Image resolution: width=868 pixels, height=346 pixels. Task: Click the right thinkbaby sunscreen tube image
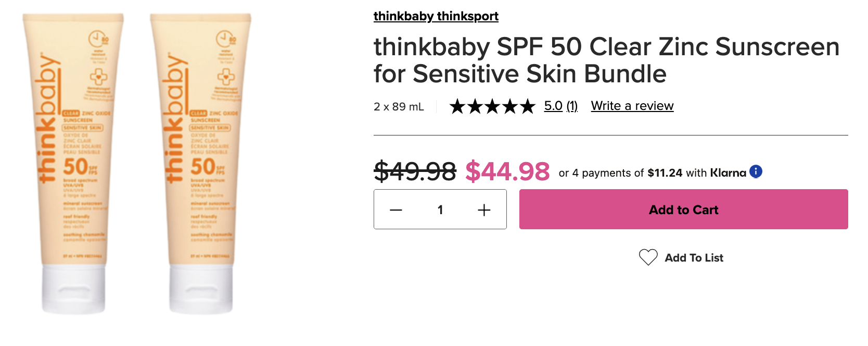pyautogui.click(x=200, y=164)
